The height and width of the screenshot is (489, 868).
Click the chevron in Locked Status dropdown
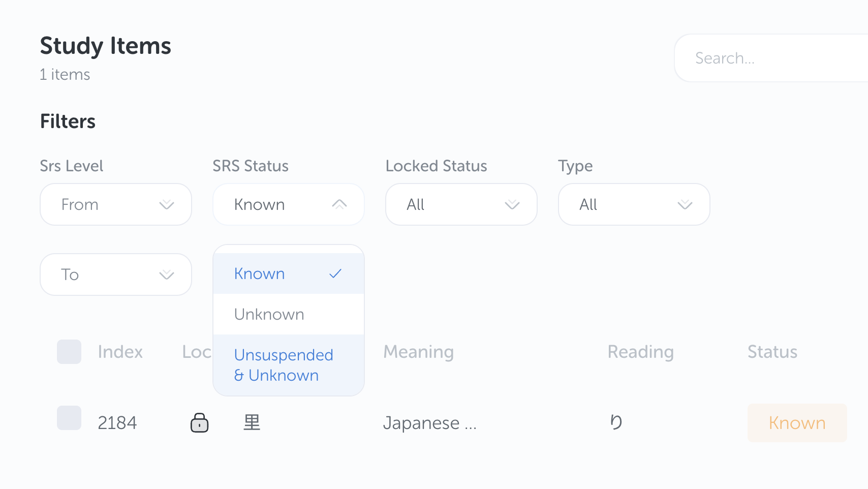(512, 204)
